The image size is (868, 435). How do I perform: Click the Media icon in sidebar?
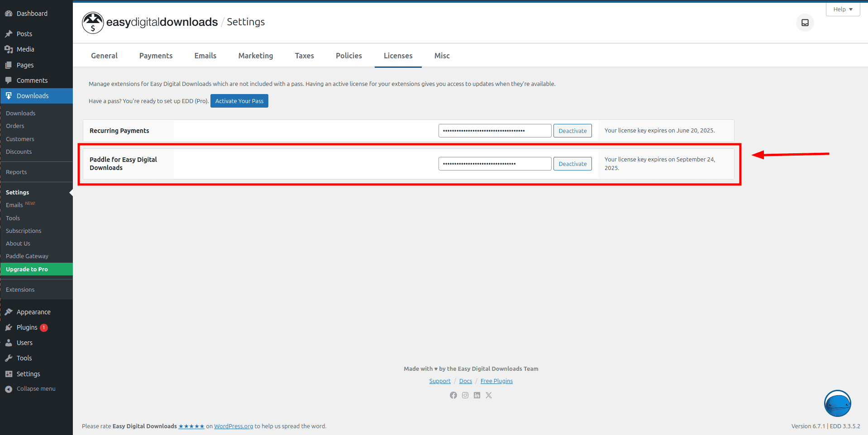[x=9, y=49]
